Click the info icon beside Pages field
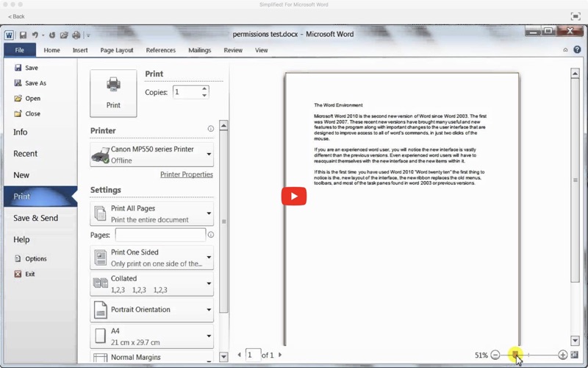 tap(211, 235)
